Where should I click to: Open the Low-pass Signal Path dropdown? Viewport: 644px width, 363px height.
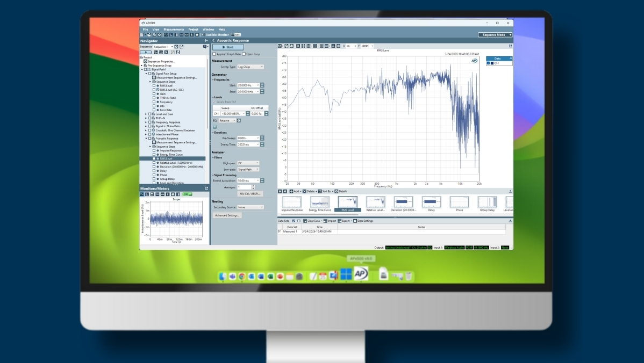[248, 169]
